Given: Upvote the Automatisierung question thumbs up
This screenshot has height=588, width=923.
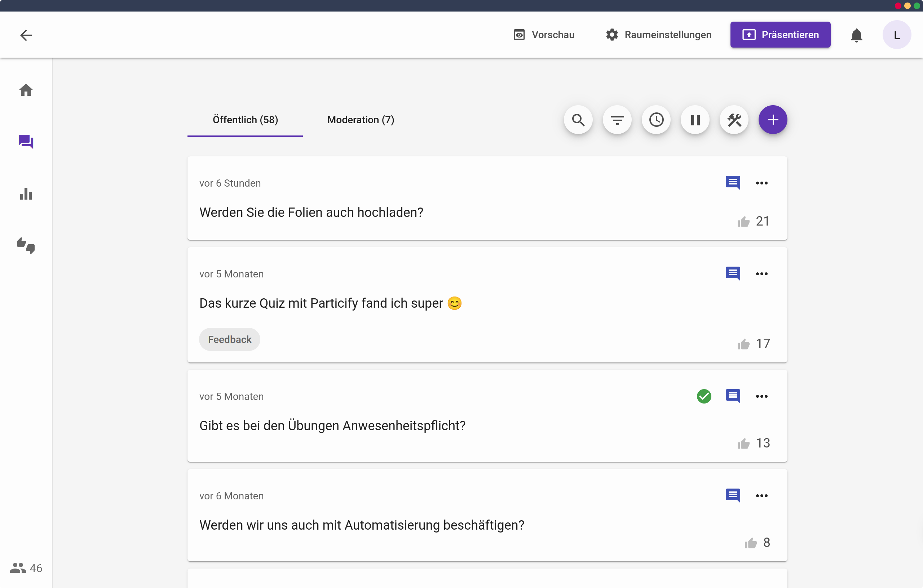Looking at the screenshot, I should coord(751,543).
